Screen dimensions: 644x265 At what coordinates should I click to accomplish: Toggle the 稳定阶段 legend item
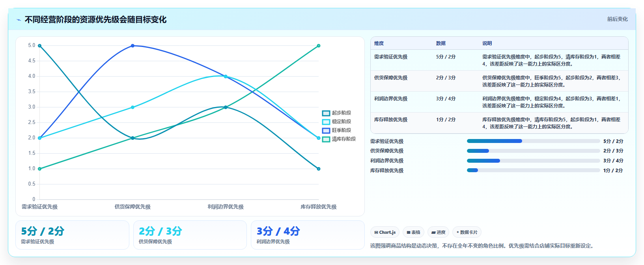(336, 122)
